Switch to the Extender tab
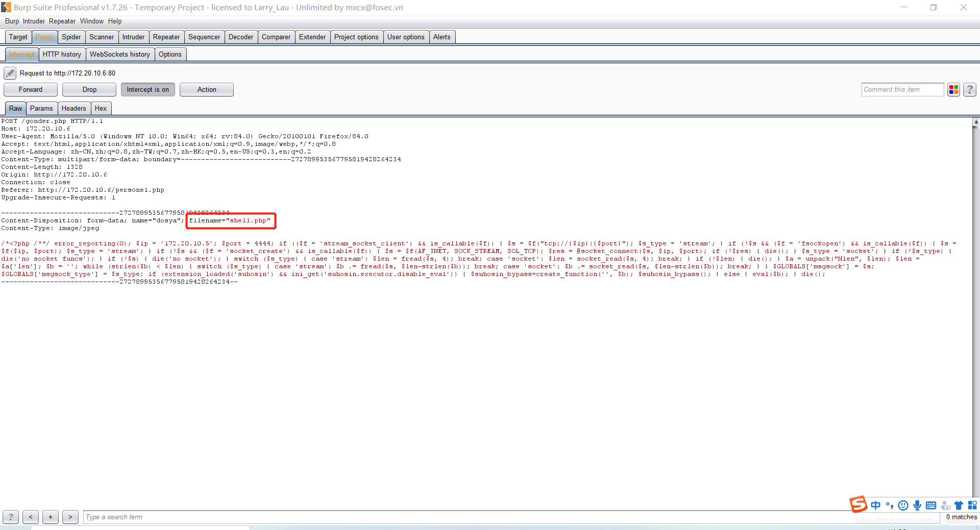Viewport: 980px width, 530px height. 312,37
